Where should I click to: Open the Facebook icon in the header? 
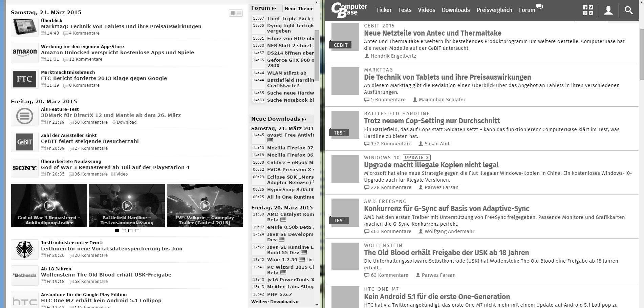(x=585, y=7)
